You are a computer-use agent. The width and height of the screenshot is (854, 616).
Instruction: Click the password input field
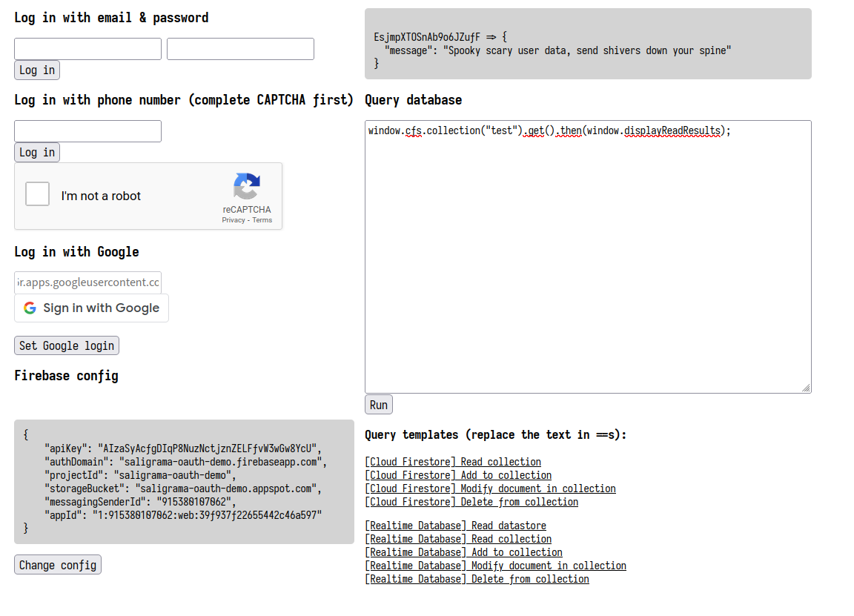tap(240, 49)
